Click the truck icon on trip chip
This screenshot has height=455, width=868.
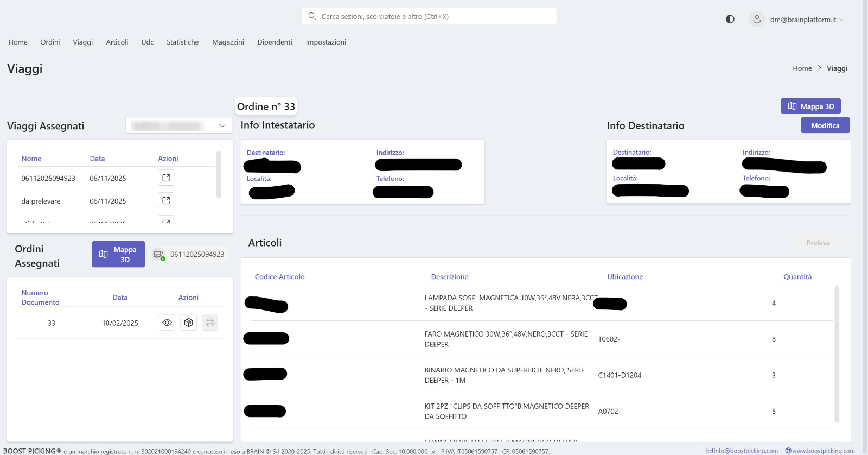click(158, 254)
